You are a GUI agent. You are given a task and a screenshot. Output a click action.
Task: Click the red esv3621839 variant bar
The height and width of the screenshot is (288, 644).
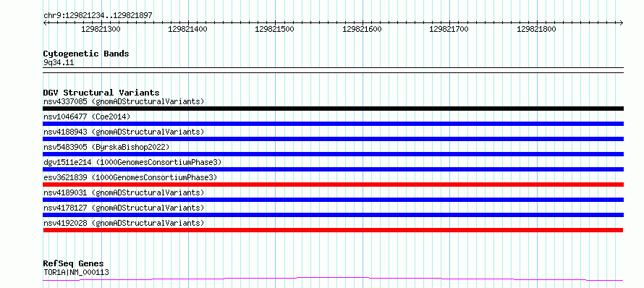click(x=333, y=185)
